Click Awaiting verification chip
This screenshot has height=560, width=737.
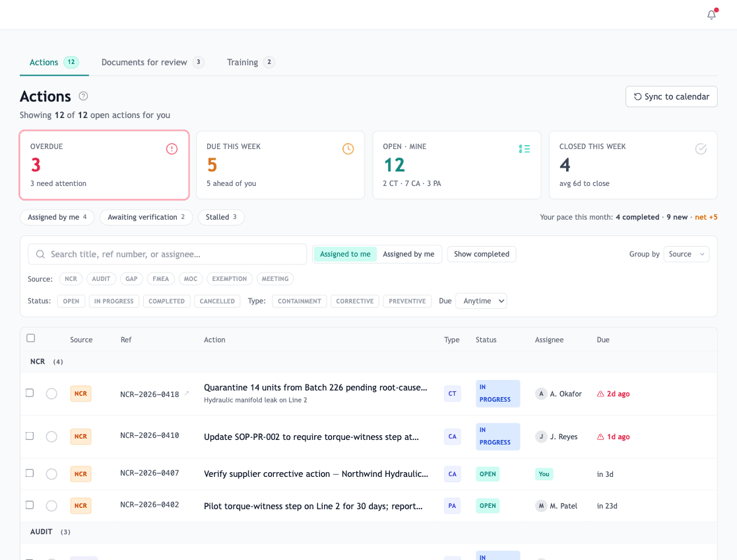point(146,217)
